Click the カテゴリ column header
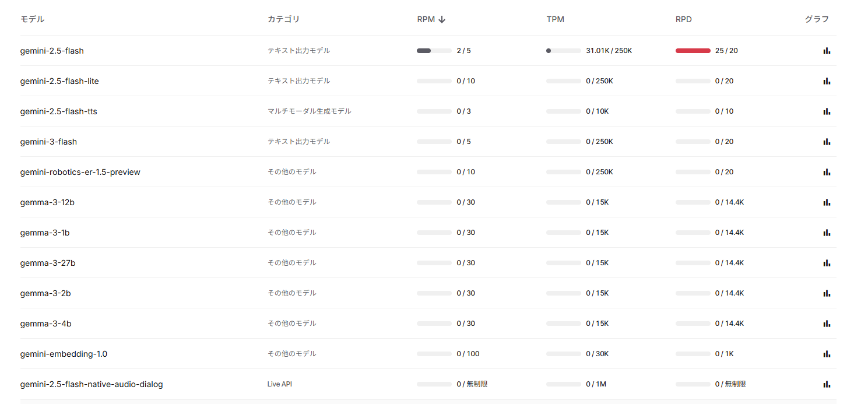Image resolution: width=868 pixels, height=404 pixels. pos(283,19)
